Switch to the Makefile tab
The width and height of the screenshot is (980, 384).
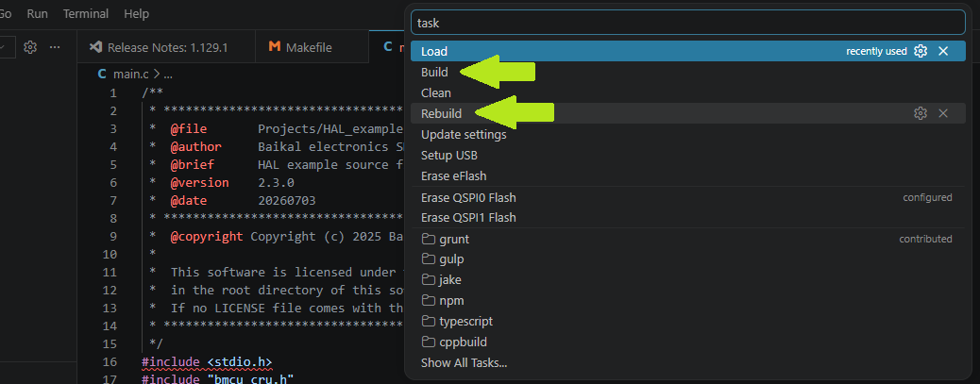point(300,47)
